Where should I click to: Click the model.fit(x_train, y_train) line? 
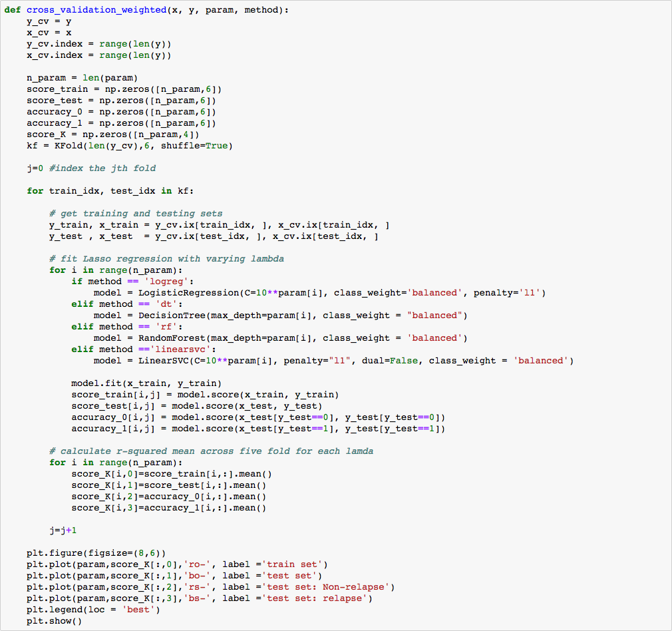pyautogui.click(x=146, y=383)
